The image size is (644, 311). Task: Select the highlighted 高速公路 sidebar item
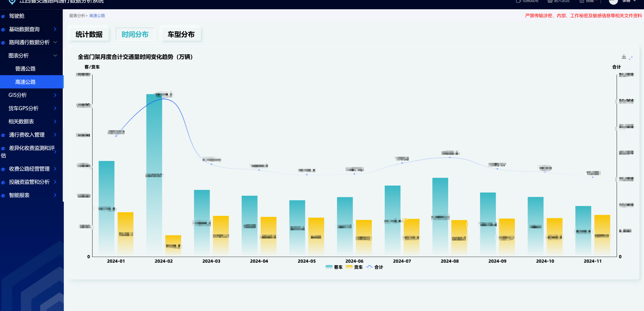[31, 82]
